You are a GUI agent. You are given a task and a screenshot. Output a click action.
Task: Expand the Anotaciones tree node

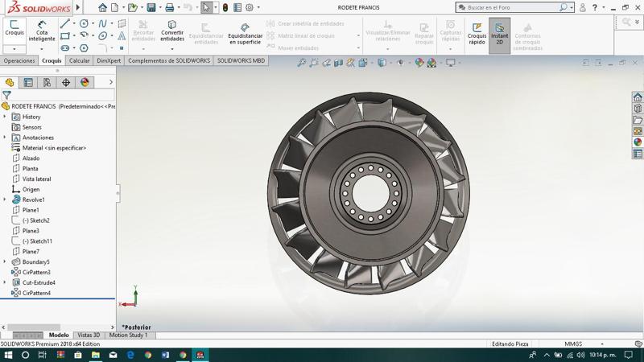pyautogui.click(x=5, y=137)
